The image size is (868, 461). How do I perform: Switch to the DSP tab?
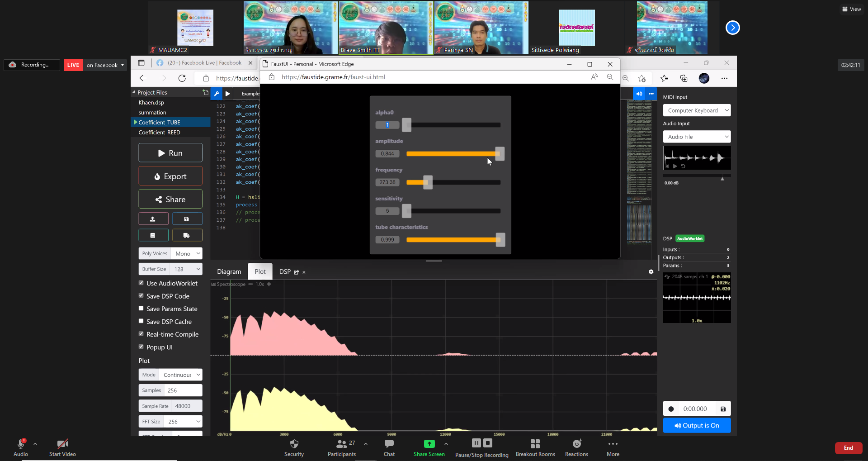tap(285, 272)
